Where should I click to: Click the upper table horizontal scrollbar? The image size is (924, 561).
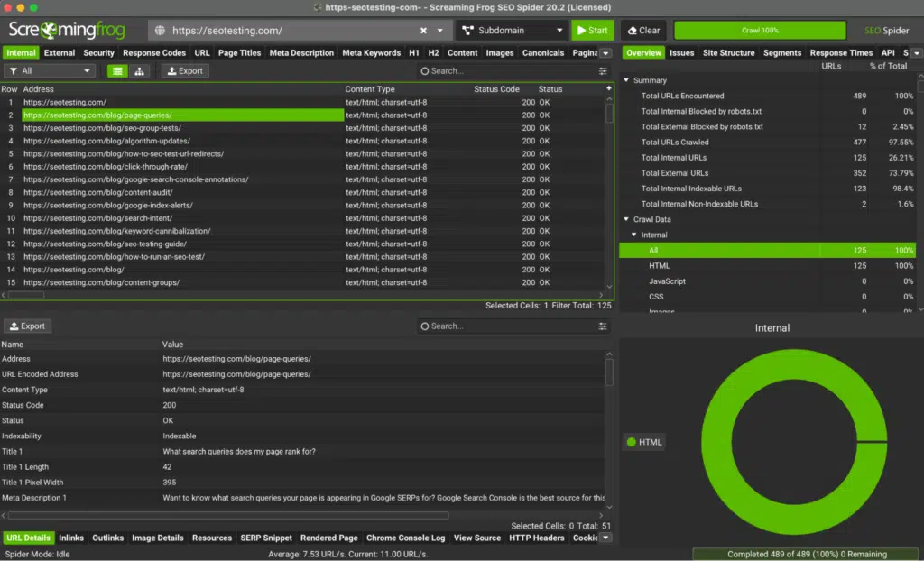[x=26, y=295]
